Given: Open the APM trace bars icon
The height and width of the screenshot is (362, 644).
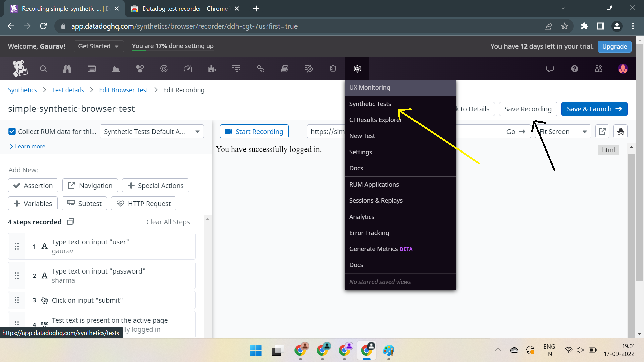Looking at the screenshot, I should point(236,69).
